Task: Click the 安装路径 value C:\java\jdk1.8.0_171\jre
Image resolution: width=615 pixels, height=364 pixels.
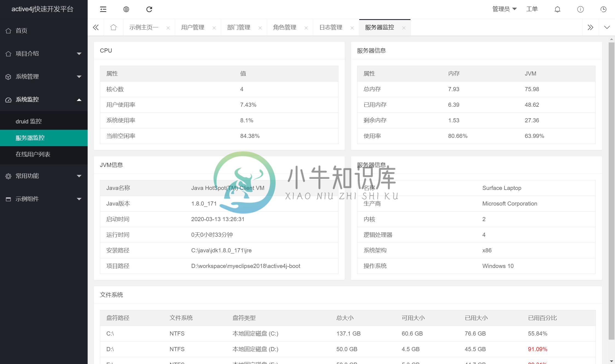Action: tap(221, 250)
